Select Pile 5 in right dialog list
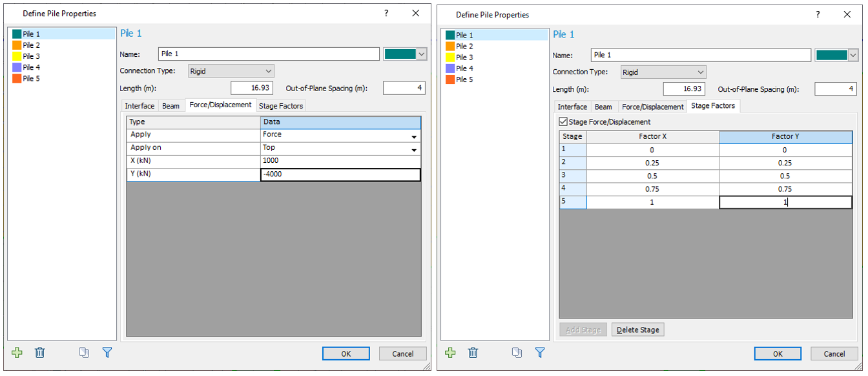This screenshot has height=376, width=868. (x=495, y=79)
